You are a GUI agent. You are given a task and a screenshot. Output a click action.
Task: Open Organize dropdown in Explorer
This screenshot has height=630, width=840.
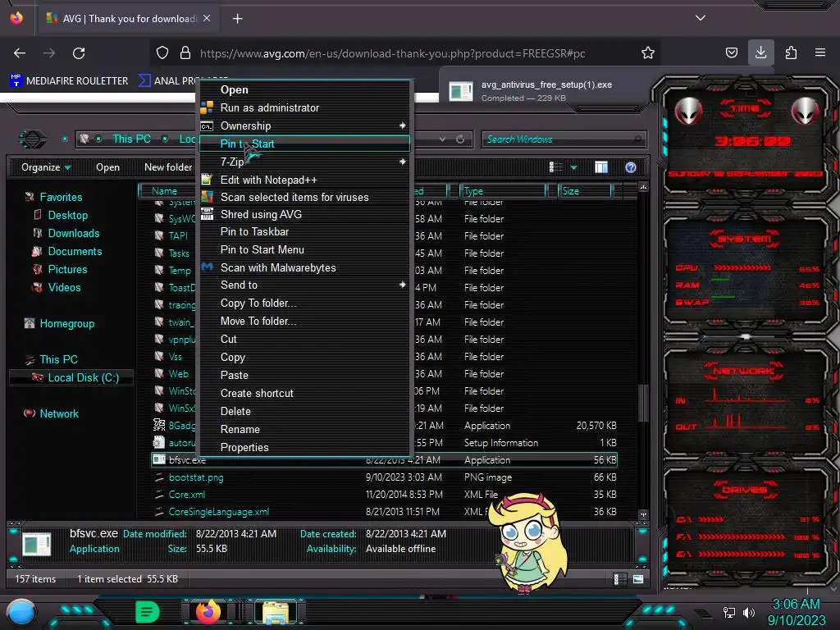(46, 167)
